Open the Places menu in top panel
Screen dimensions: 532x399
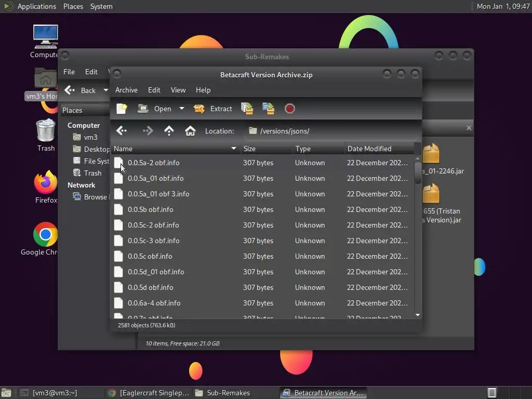pyautogui.click(x=73, y=6)
